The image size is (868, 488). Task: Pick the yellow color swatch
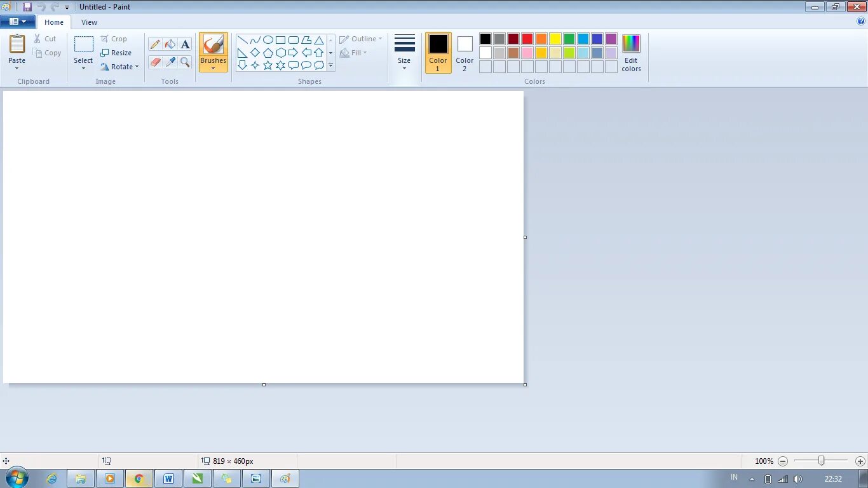pos(555,39)
